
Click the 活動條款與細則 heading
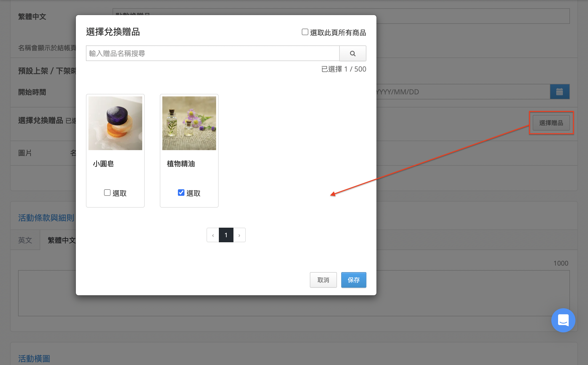(46, 218)
